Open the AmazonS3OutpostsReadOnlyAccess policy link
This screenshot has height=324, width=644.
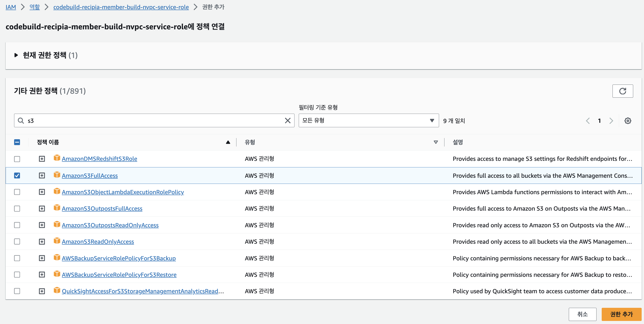coord(110,225)
